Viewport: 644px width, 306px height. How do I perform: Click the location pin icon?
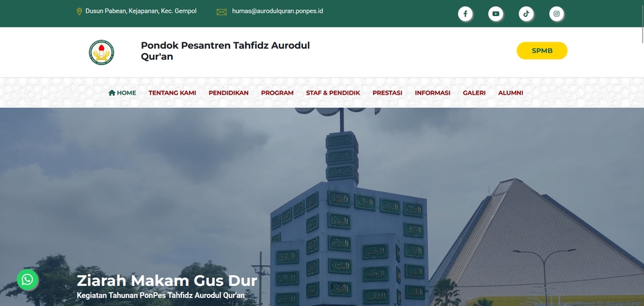pyautogui.click(x=79, y=11)
